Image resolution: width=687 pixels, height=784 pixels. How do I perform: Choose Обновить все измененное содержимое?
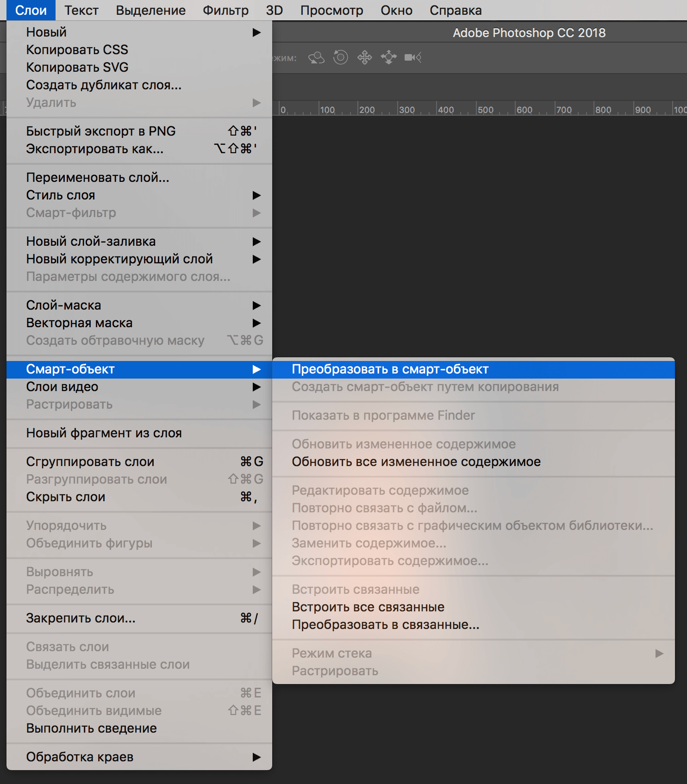coord(474,462)
